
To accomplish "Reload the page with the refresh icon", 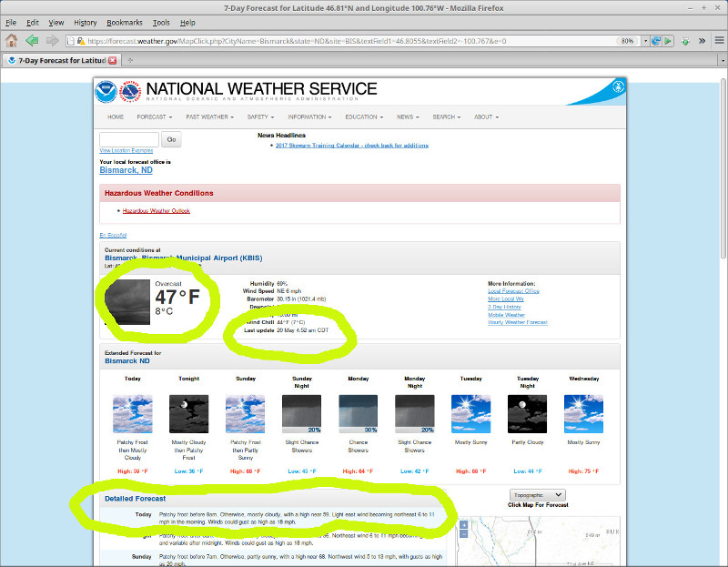I will click(x=655, y=41).
